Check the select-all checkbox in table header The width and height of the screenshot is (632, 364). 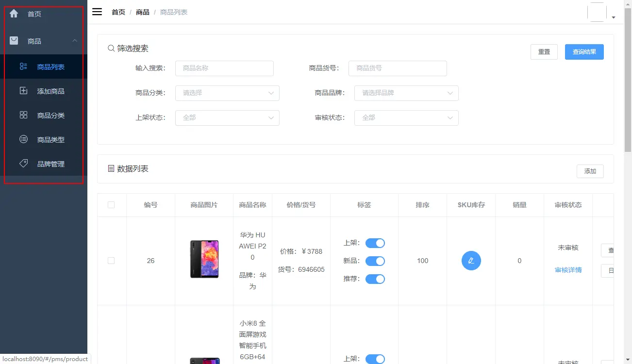[x=111, y=205]
